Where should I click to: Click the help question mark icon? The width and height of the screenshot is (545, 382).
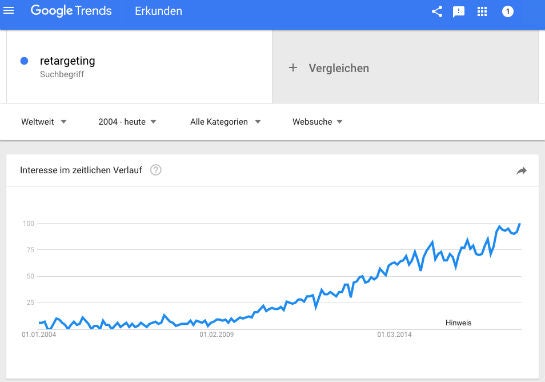(156, 170)
